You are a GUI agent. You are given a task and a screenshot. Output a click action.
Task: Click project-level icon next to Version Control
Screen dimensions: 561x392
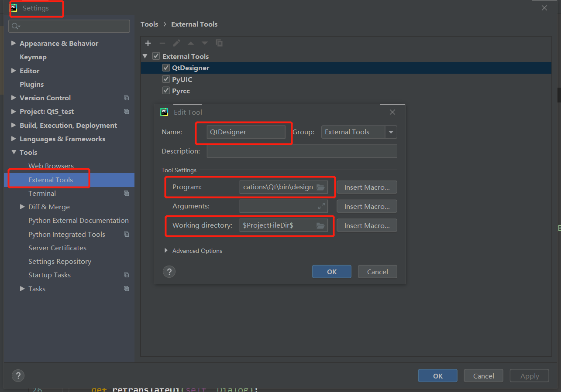(126, 98)
